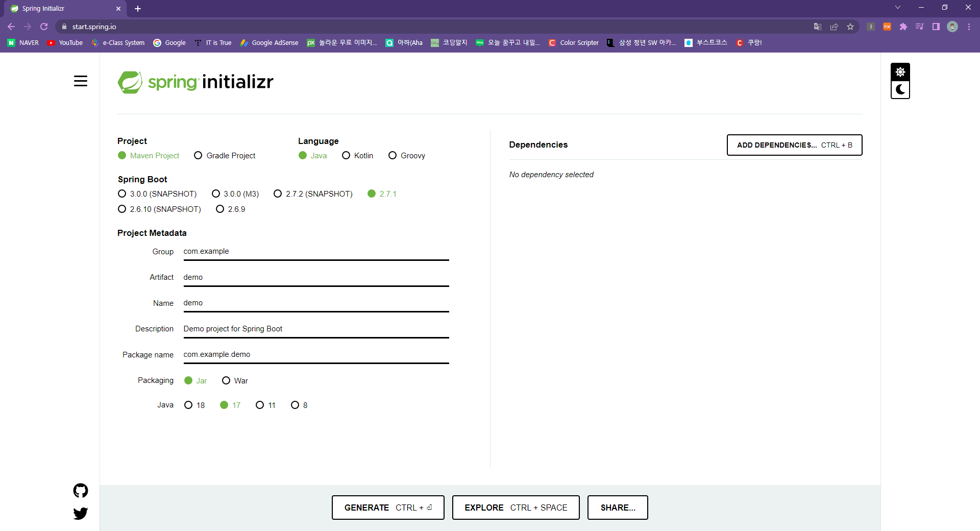Click the Name input field
The height and width of the screenshot is (531, 980).
pos(316,303)
